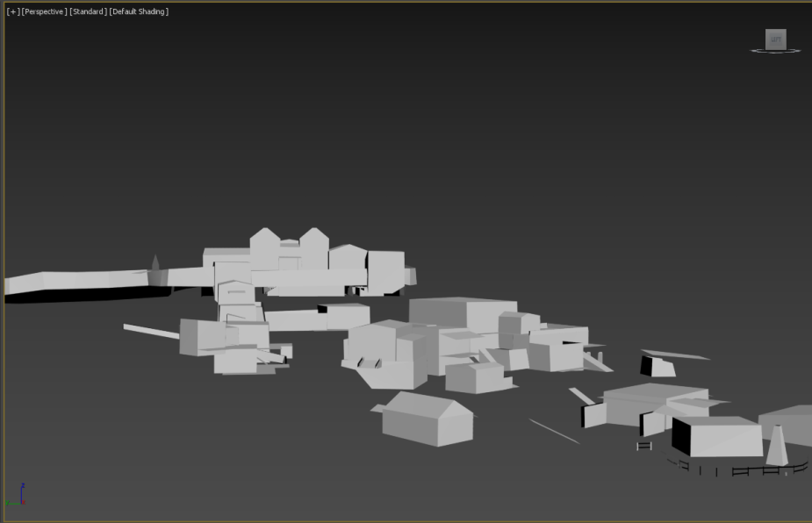Click the Left face of the ViewCube

[776, 39]
